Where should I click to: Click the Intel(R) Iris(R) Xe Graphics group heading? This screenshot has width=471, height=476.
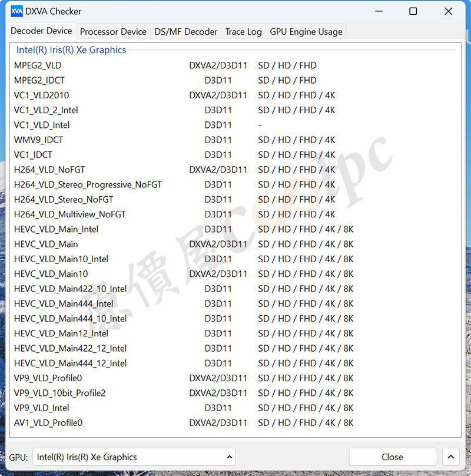(x=71, y=50)
